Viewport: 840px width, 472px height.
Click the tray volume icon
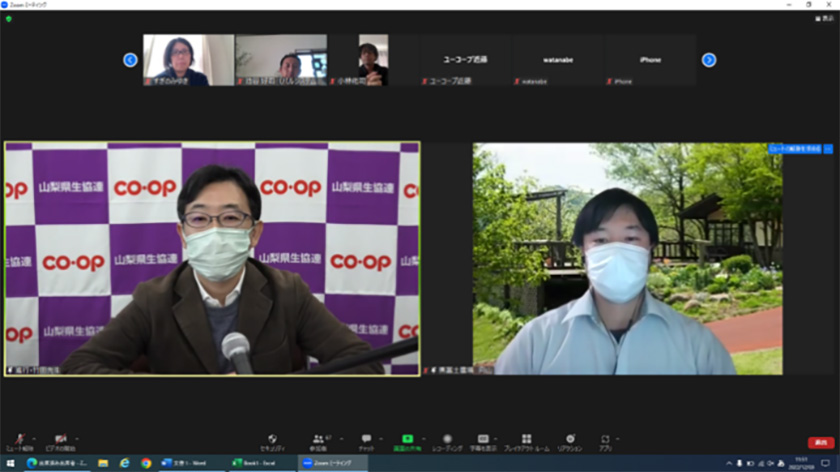pyautogui.click(x=770, y=463)
